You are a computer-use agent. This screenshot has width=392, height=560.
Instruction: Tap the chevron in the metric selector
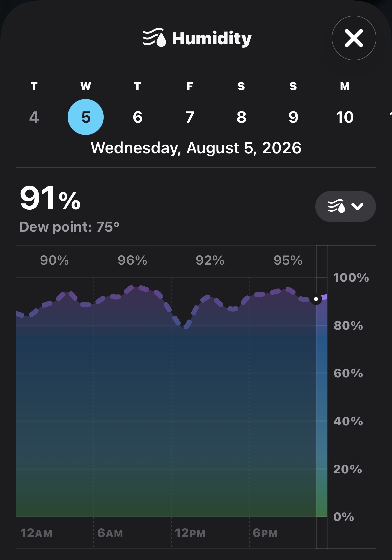pos(357,207)
